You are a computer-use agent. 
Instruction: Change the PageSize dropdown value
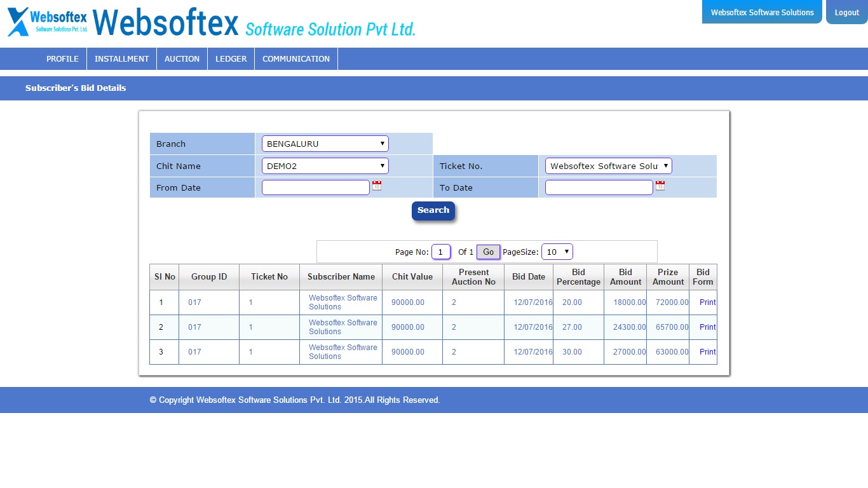coord(557,252)
